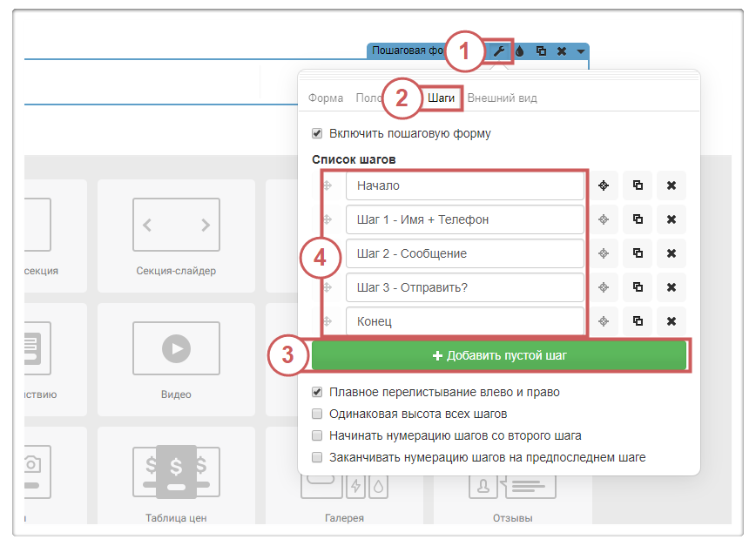This screenshot has height=546, width=756.
Task: Click the duplicate widget icon in toolbar
Action: coord(541,51)
